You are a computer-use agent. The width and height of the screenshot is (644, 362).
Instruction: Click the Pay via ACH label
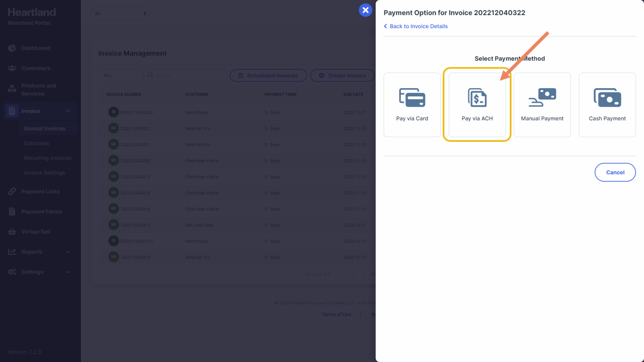[x=477, y=118]
